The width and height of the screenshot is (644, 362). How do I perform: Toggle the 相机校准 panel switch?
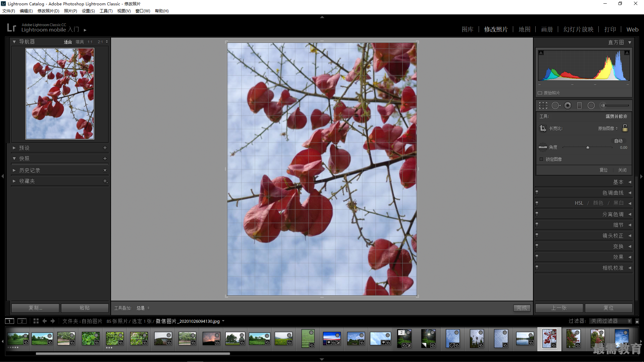pos(537,267)
